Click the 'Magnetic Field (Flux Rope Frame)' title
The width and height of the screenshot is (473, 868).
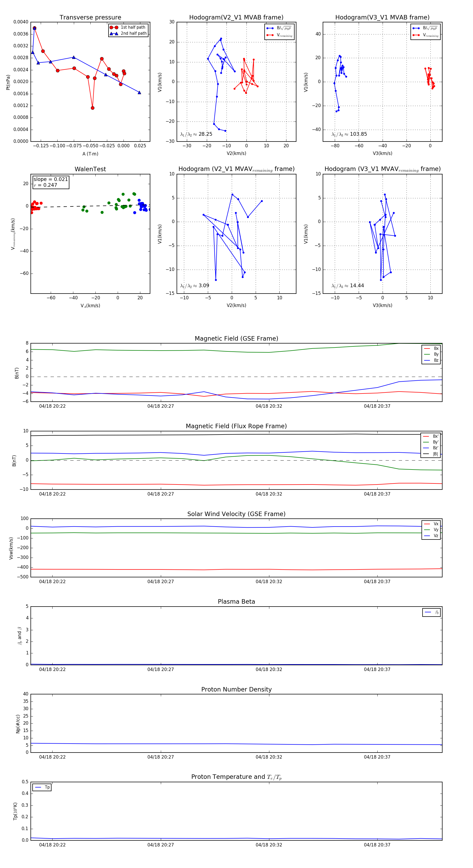[236, 426]
